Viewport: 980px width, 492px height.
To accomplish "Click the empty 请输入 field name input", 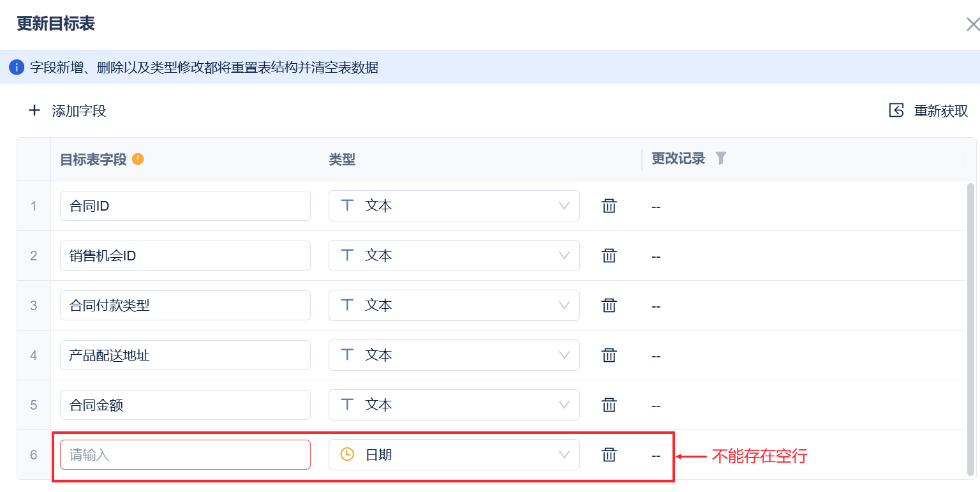I will (185, 455).
